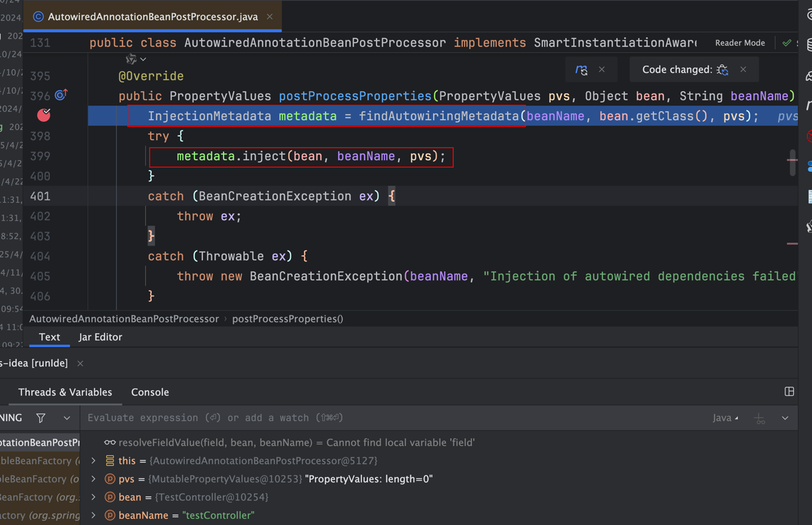Click the Evaluate expression input field
This screenshot has width=812, height=525.
pyautogui.click(x=395, y=418)
